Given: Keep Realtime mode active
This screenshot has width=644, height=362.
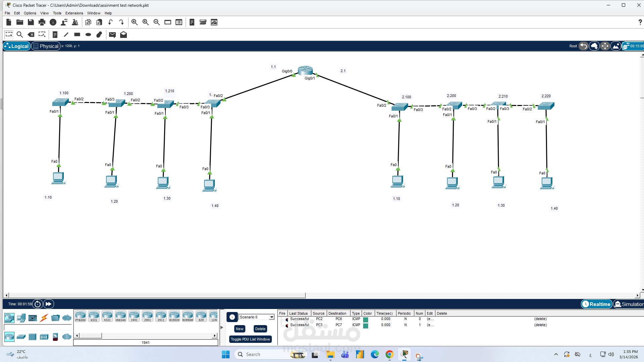Looking at the screenshot, I should pyautogui.click(x=596, y=304).
